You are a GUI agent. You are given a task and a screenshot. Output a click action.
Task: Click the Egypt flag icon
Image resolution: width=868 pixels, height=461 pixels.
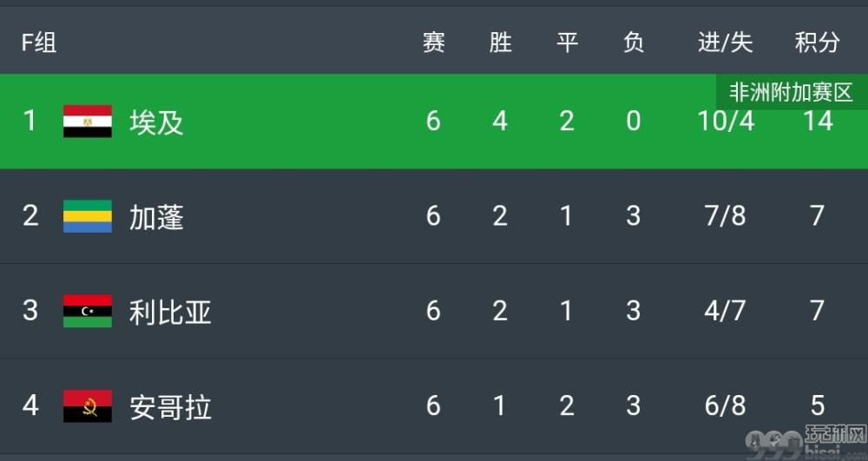88,122
